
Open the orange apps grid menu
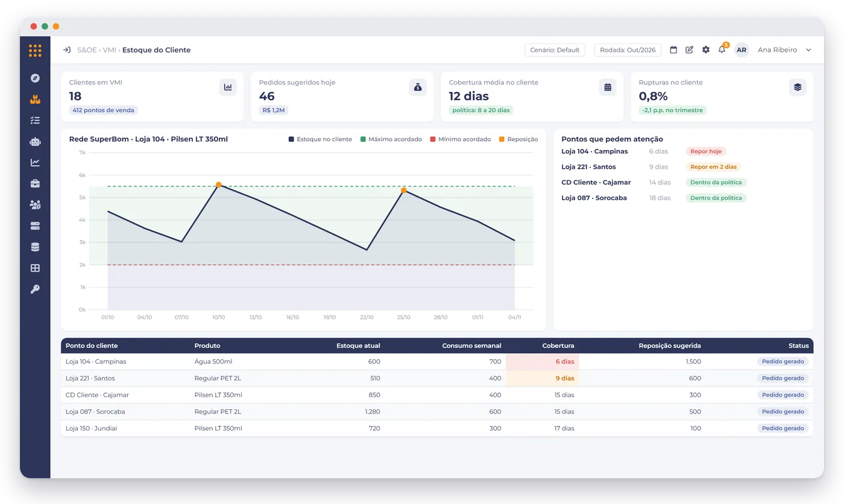tap(35, 51)
